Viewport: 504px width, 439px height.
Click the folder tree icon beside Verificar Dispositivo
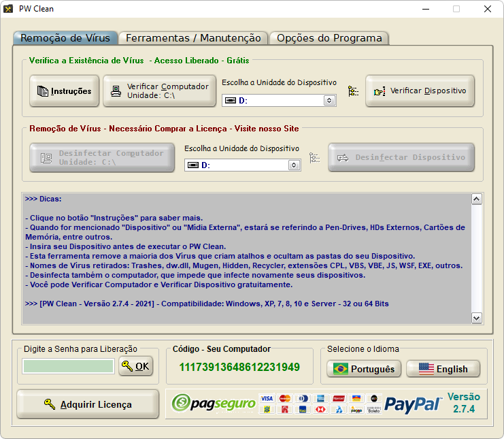coord(352,91)
